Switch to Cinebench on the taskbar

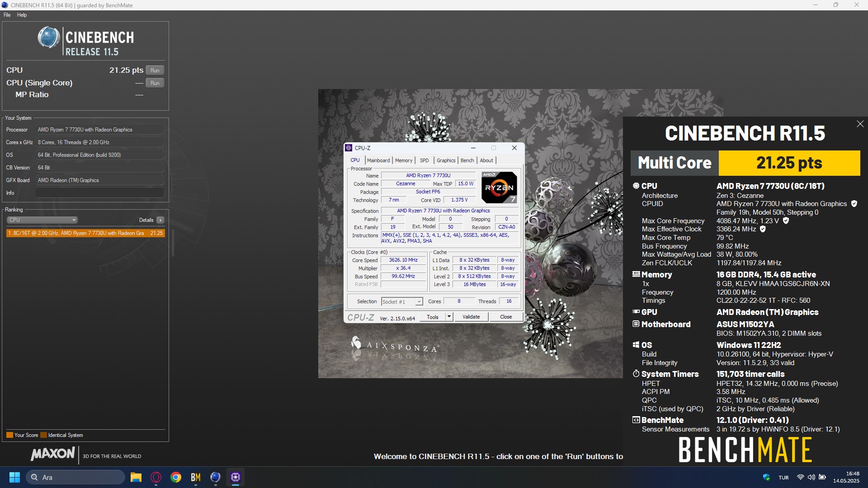click(216, 478)
